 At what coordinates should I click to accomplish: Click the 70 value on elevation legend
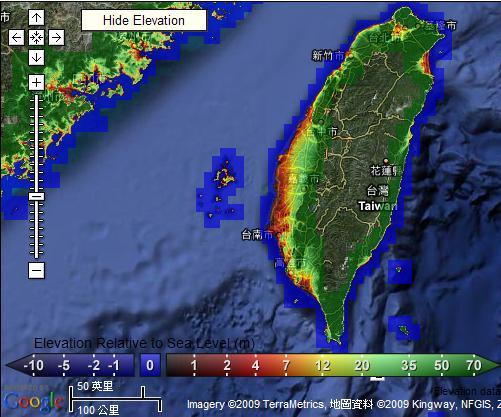[x=474, y=365]
